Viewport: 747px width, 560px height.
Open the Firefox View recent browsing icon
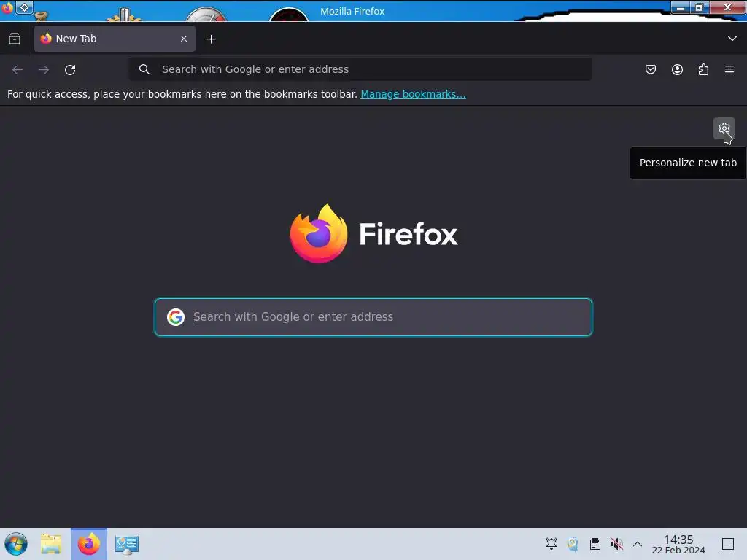pyautogui.click(x=15, y=39)
